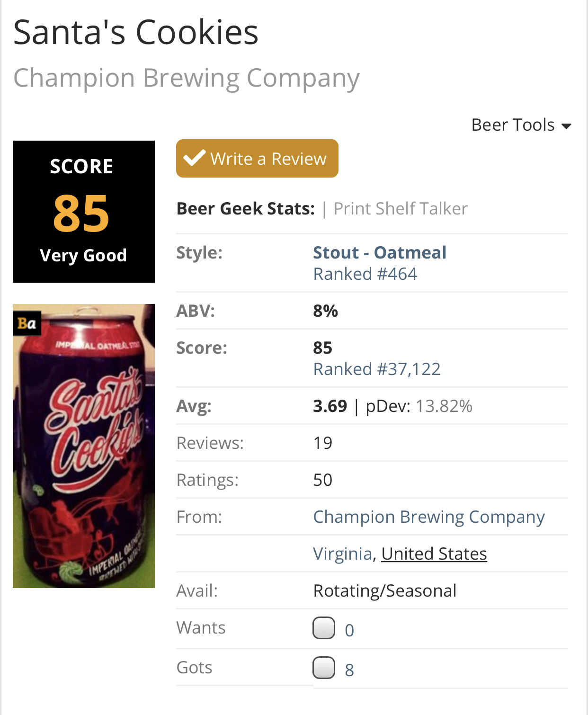588x715 pixels.
Task: Open the Stout - Oatmeal style link
Action: (x=380, y=252)
